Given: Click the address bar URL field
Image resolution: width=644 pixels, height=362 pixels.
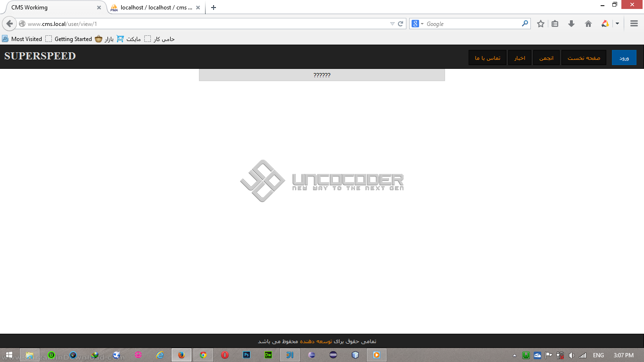Looking at the screenshot, I should tap(207, 24).
